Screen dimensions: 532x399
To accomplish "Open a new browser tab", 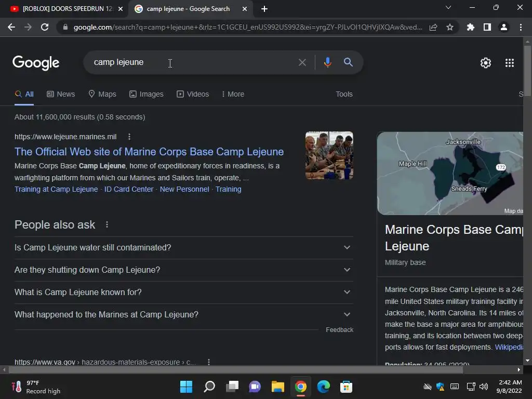I will tap(264, 9).
